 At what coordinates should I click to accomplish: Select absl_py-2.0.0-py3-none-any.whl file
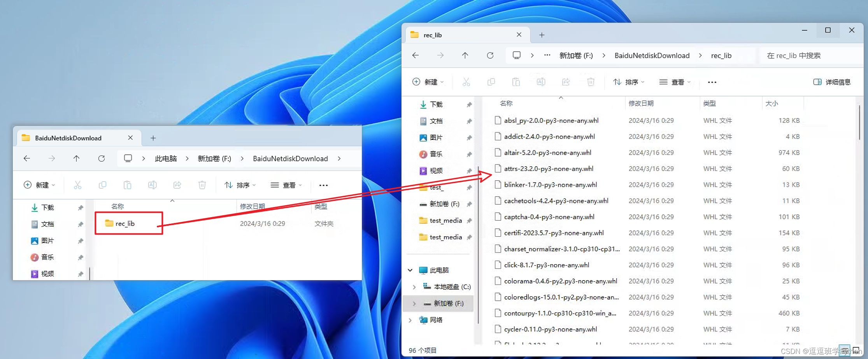point(551,120)
